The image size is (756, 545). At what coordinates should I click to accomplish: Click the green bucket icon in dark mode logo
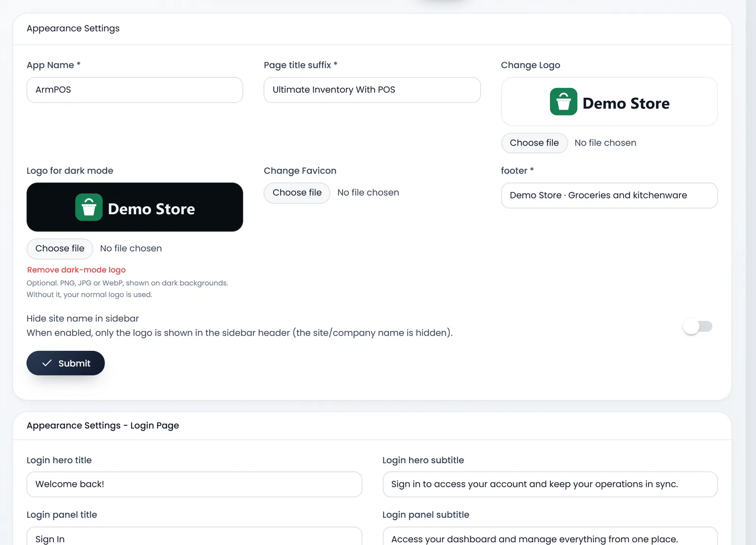[89, 207]
